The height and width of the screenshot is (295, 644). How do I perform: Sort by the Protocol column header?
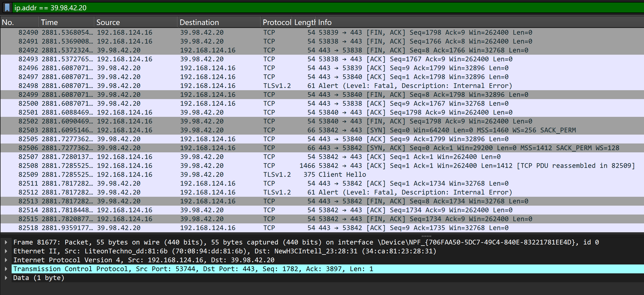click(x=277, y=22)
